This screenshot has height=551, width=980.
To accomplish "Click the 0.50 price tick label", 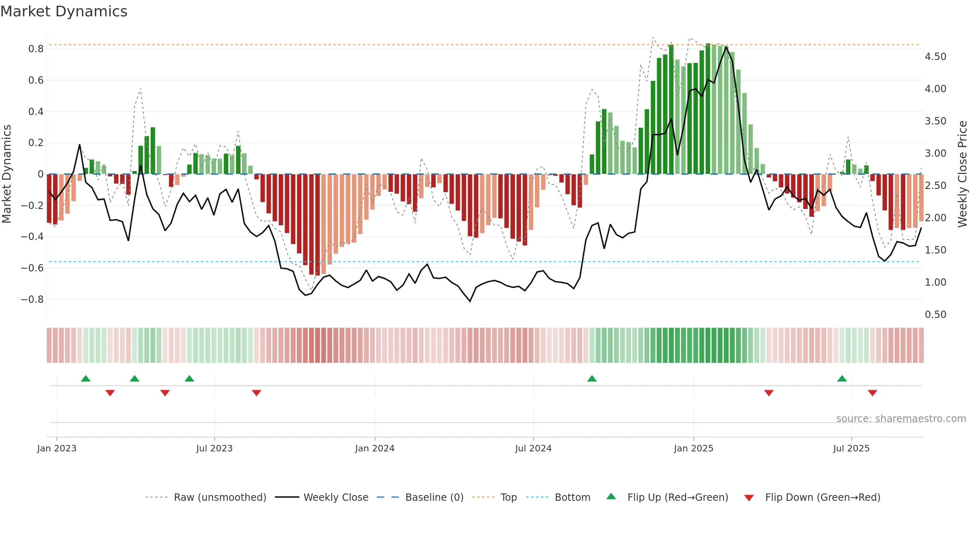I will pos(935,315).
